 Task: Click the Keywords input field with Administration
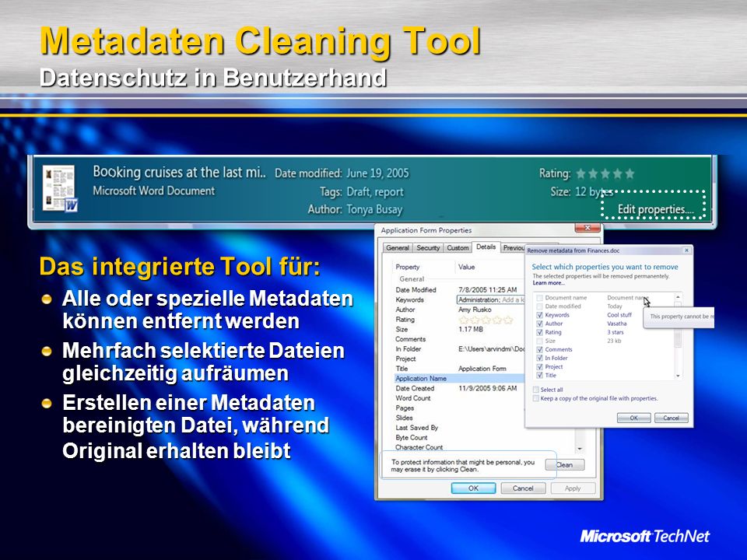490,299
